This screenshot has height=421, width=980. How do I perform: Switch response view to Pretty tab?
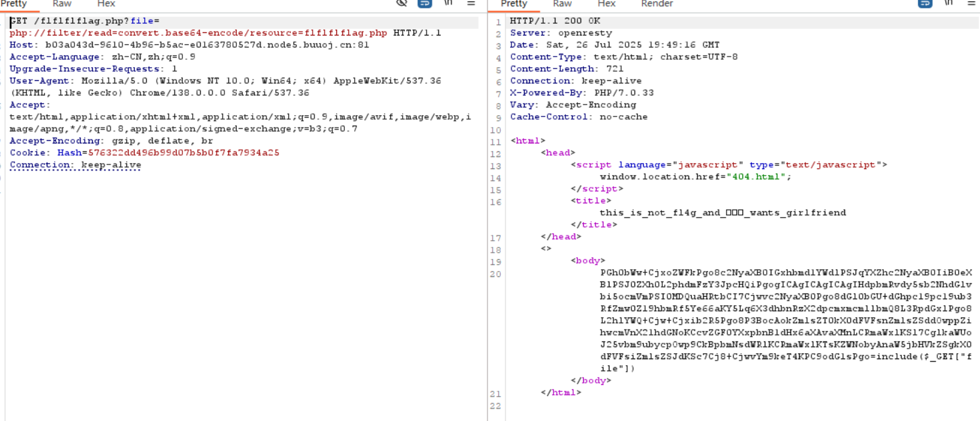pyautogui.click(x=514, y=4)
